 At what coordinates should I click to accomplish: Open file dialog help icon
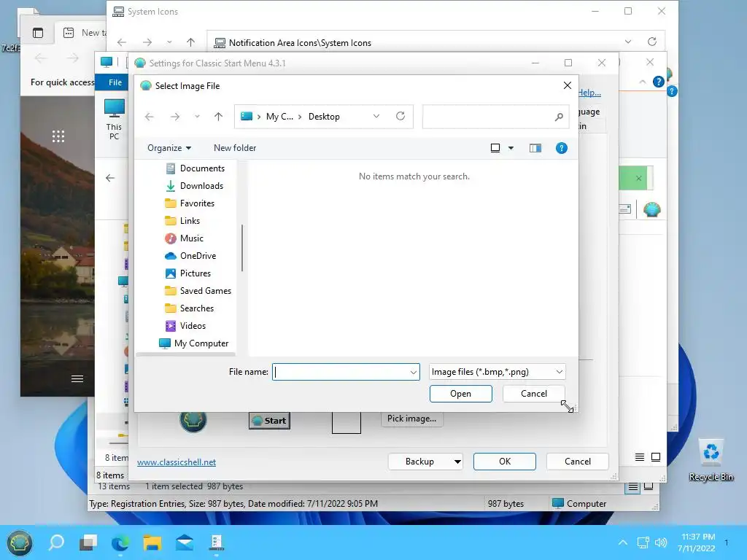coord(561,148)
